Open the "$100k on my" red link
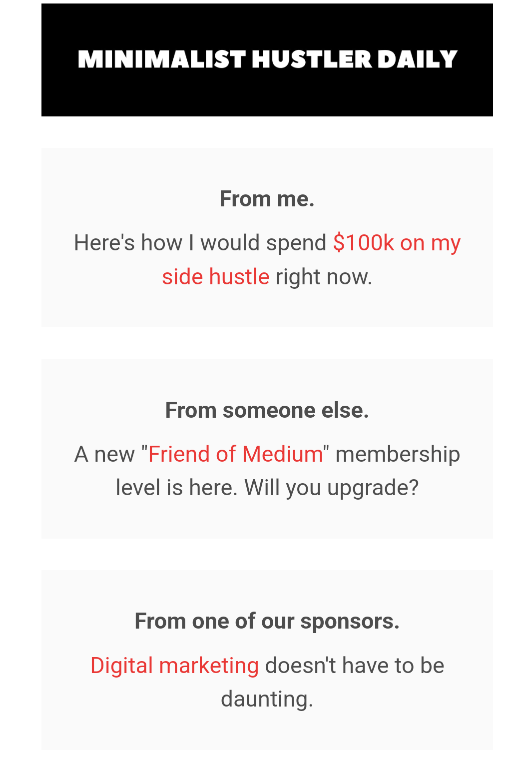Screen dimensions: 532x767 coord(397,243)
